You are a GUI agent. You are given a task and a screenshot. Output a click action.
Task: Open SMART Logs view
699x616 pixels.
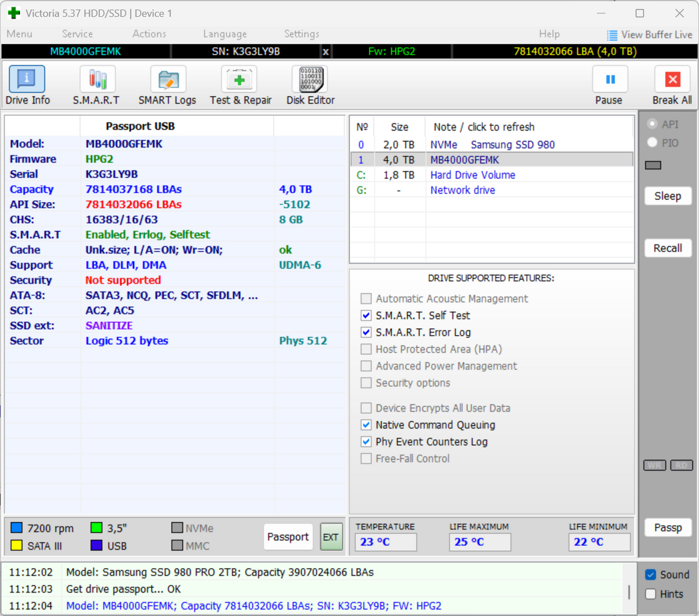point(168,79)
